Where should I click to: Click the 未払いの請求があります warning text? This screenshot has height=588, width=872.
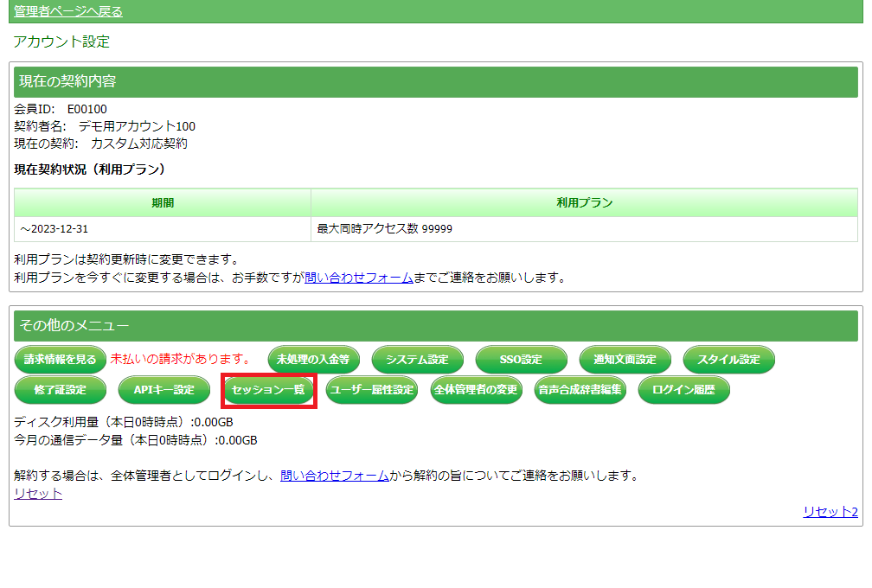coord(181,359)
